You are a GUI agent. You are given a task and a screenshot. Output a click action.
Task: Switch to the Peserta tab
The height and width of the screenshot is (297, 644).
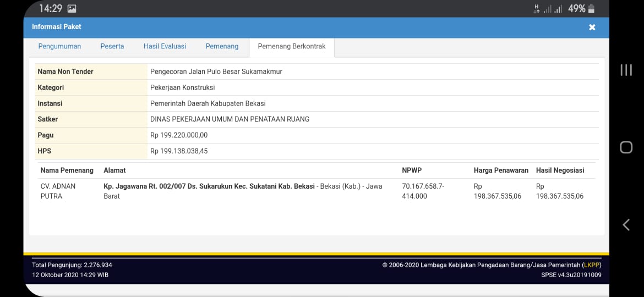(112, 46)
